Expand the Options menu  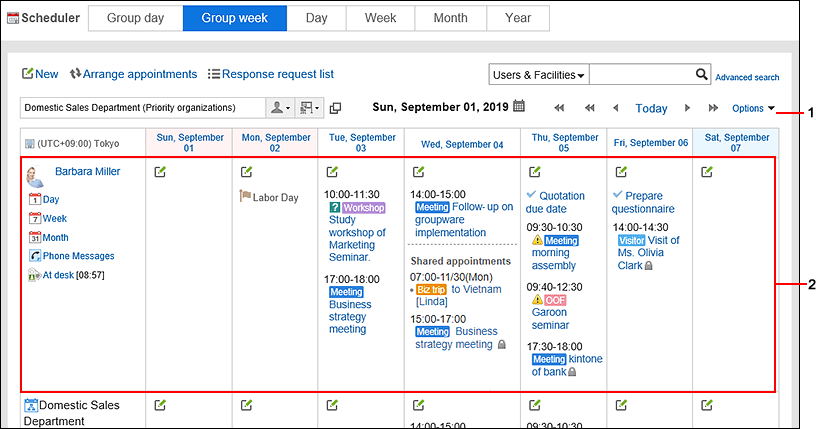[x=753, y=108]
